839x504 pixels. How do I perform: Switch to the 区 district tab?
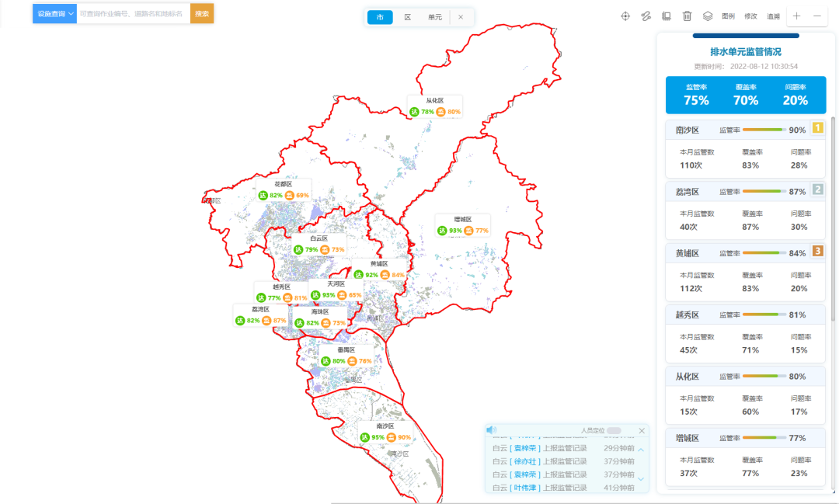408,16
